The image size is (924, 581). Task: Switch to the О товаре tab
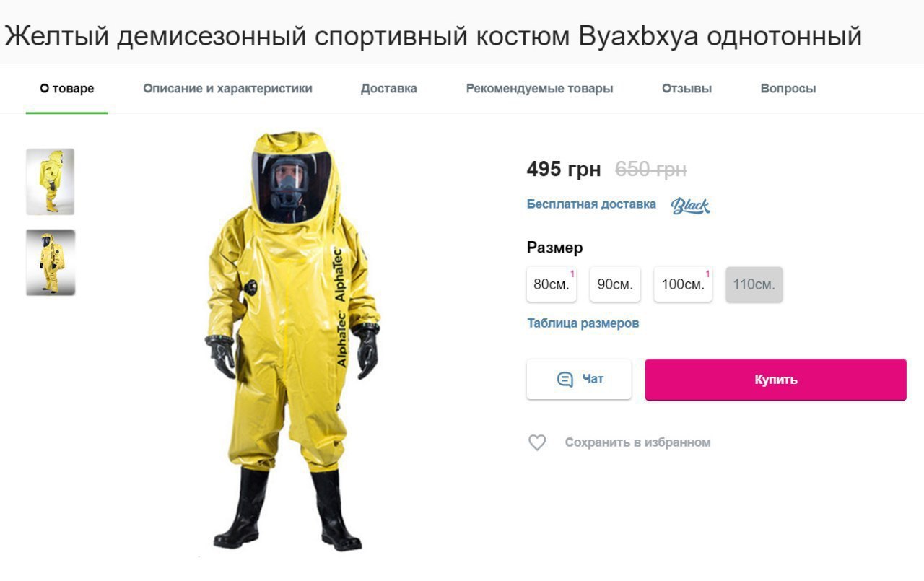click(67, 89)
